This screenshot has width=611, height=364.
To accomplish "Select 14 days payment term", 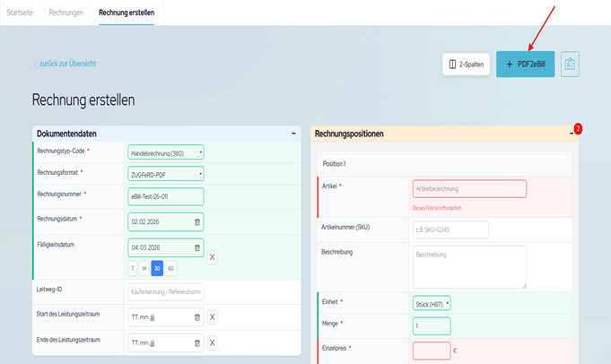I will tap(144, 268).
